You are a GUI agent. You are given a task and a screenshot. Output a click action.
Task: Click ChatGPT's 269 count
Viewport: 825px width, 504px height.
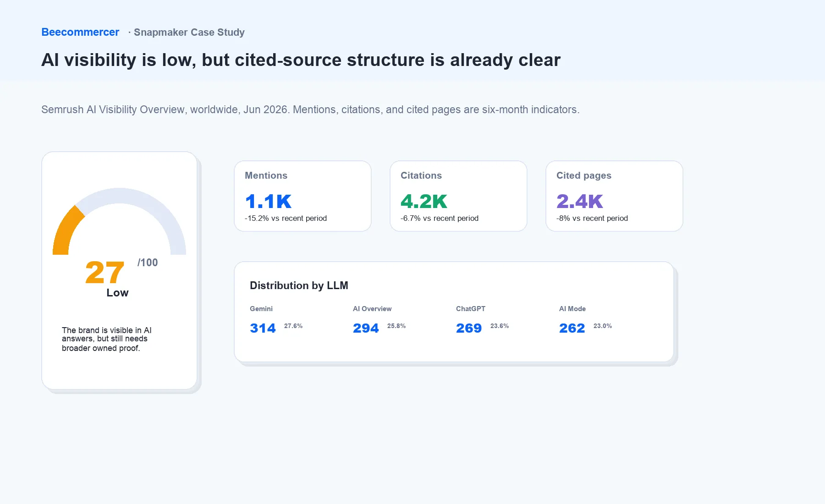(469, 328)
